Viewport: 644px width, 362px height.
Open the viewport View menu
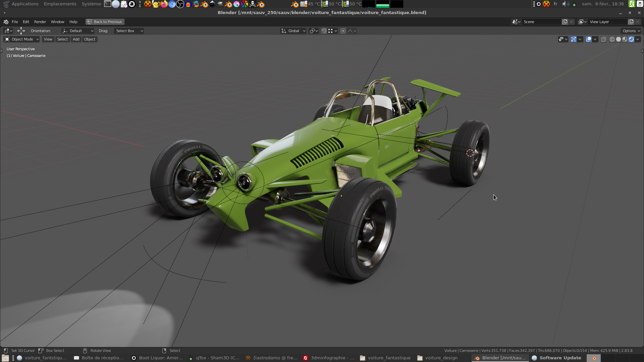[x=48, y=39]
